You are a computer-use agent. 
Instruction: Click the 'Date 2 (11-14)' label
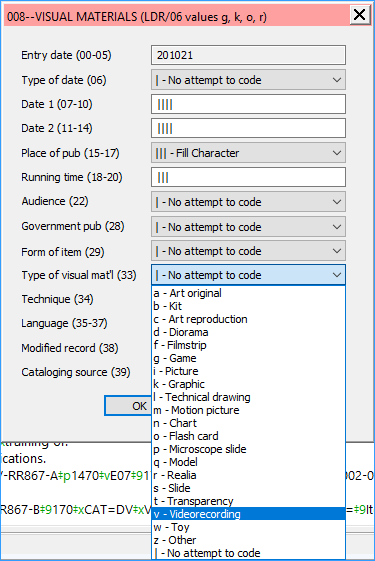57,128
